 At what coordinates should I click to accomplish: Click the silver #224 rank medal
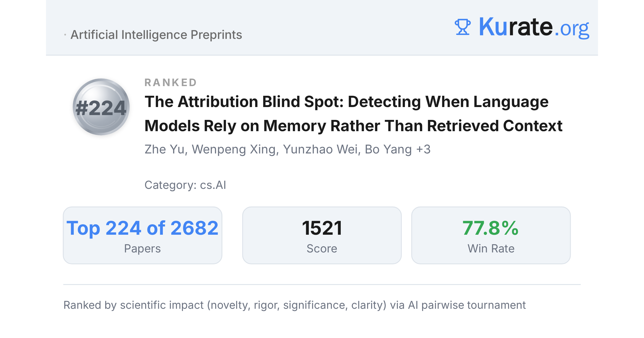point(101,107)
